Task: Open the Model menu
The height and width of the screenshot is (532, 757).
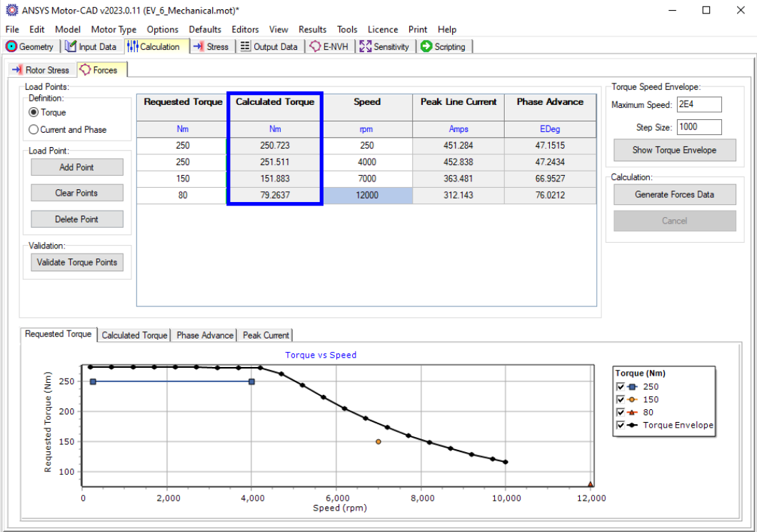Action: 68,29
